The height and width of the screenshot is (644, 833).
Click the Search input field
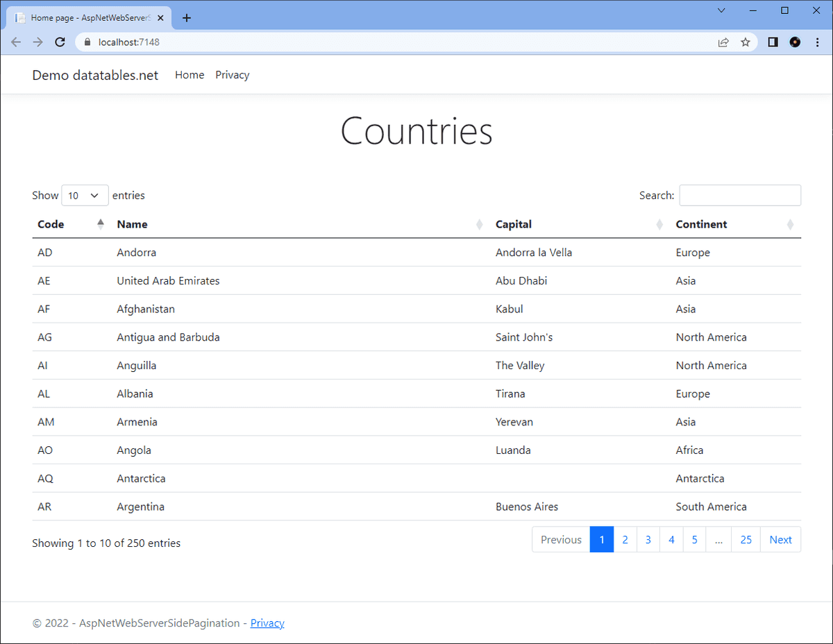739,195
